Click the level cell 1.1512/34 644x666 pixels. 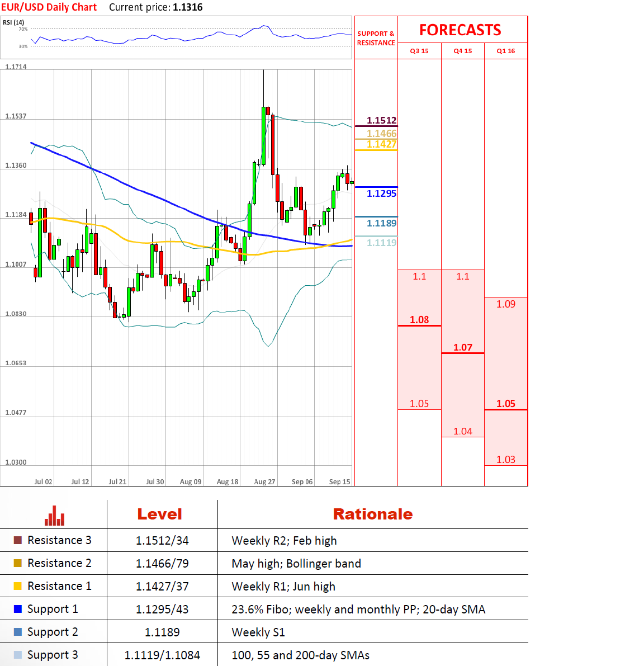162,541
